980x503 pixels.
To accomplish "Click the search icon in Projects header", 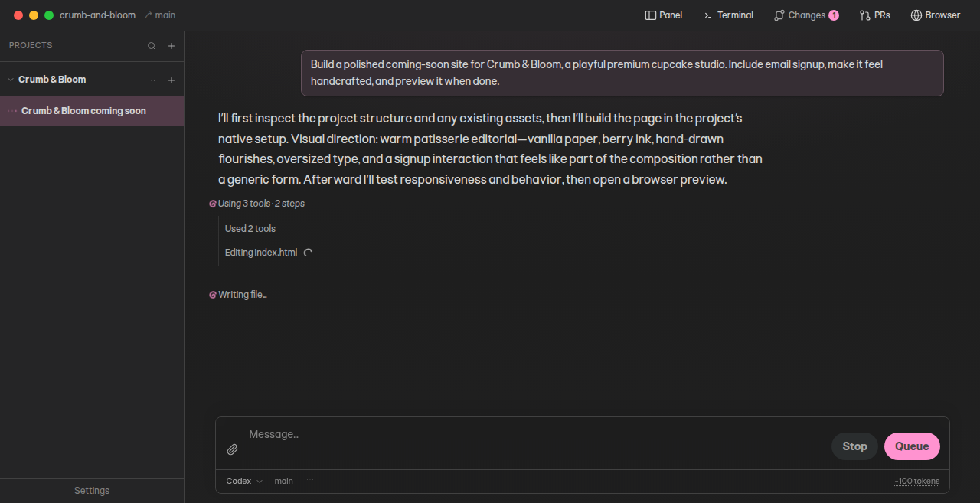I will click(152, 46).
